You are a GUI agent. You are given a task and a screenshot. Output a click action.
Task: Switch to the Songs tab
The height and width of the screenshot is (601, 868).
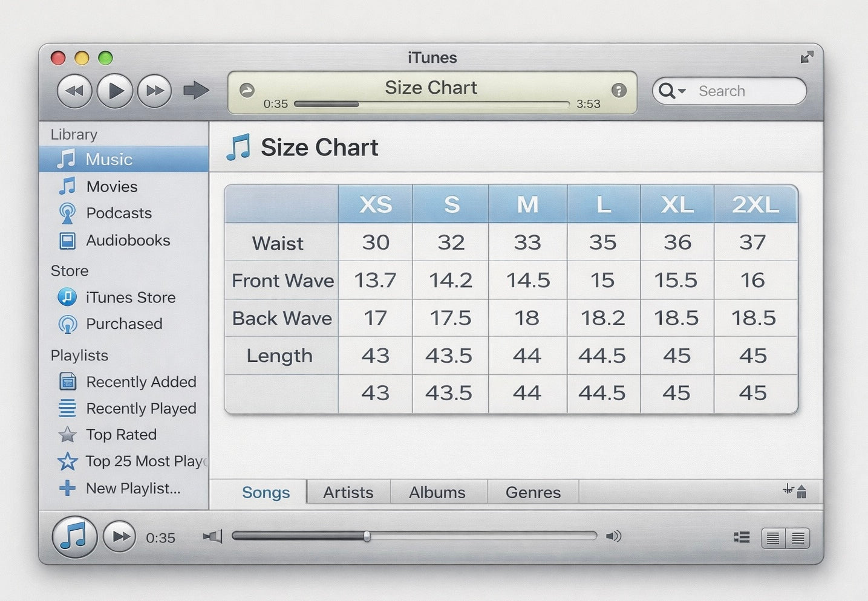pos(266,492)
